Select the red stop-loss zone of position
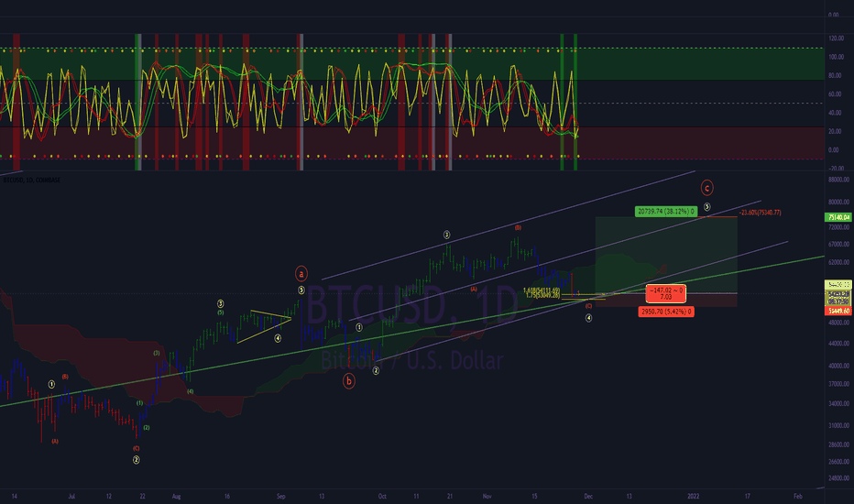Image resolution: width=854 pixels, height=504 pixels. coord(666,301)
